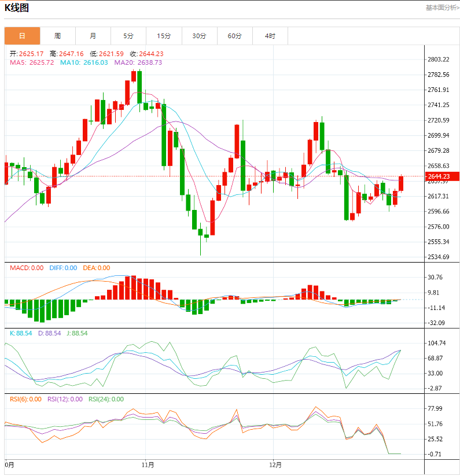Click the MACD indicator label
Viewport: 460px width, 476px height.
(x=27, y=268)
